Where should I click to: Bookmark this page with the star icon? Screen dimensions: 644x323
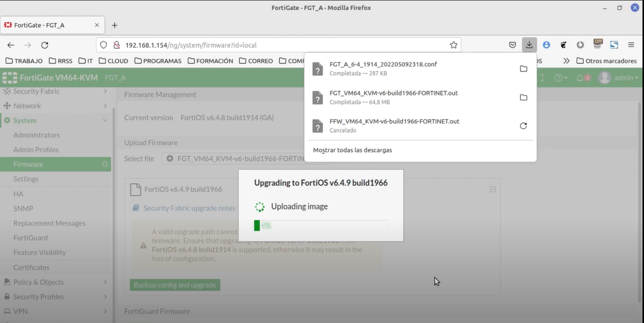(454, 45)
